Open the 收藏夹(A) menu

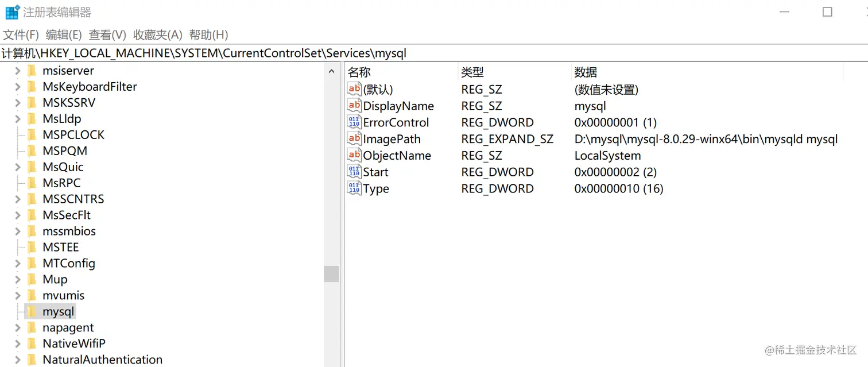tap(158, 35)
